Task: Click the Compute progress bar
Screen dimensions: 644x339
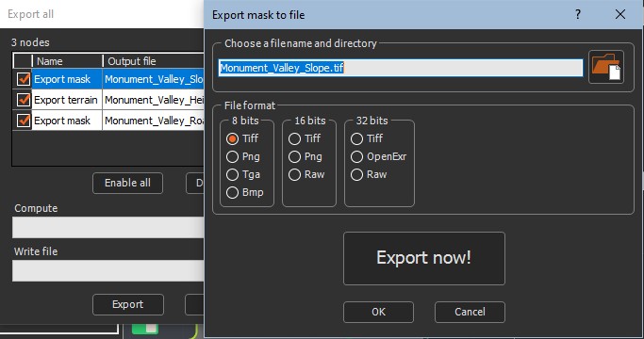Action: 108,227
